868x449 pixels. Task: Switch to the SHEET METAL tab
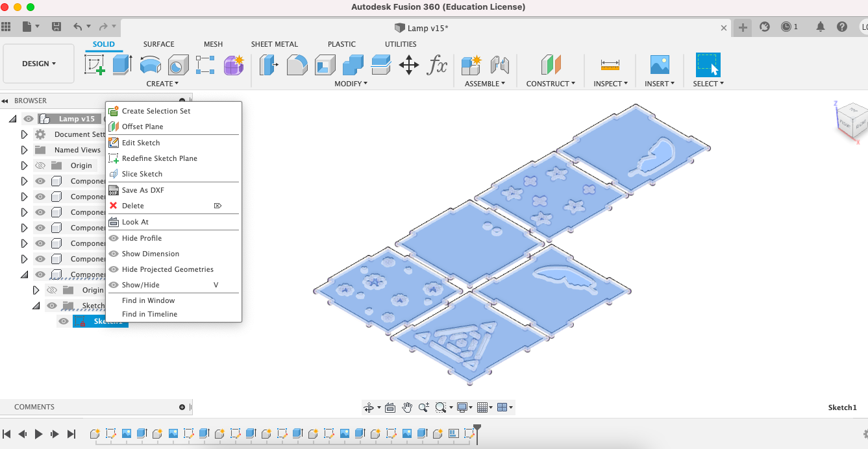tap(275, 44)
